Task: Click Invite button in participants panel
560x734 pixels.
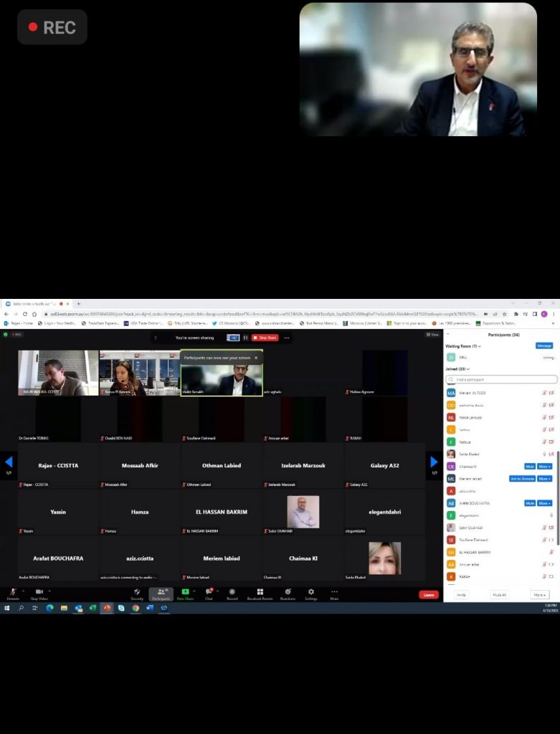Action: (x=461, y=594)
